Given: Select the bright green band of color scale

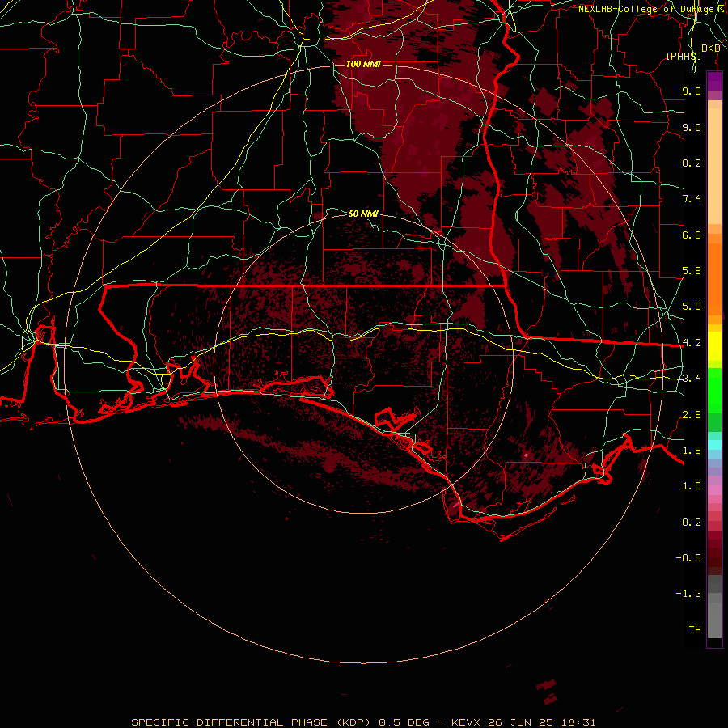Looking at the screenshot, I should (x=714, y=391).
